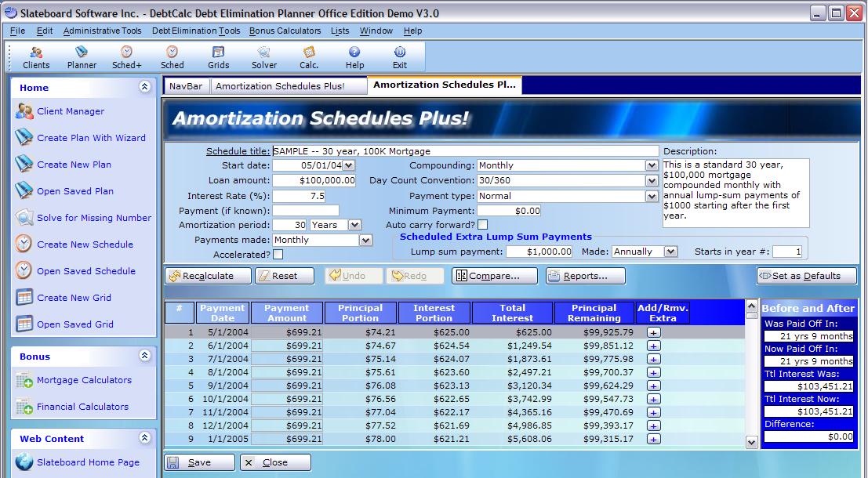Open the Debt Elimination Tools menu
Screen dimensions: 868x478
[x=196, y=31]
